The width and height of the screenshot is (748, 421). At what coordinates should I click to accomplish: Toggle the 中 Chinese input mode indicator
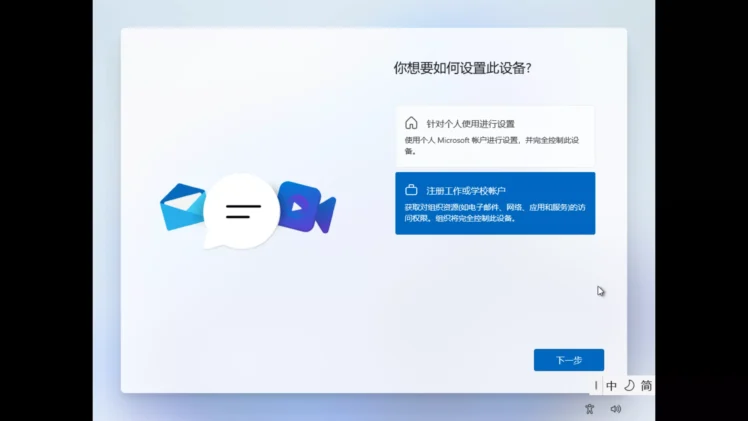pyautogui.click(x=611, y=385)
